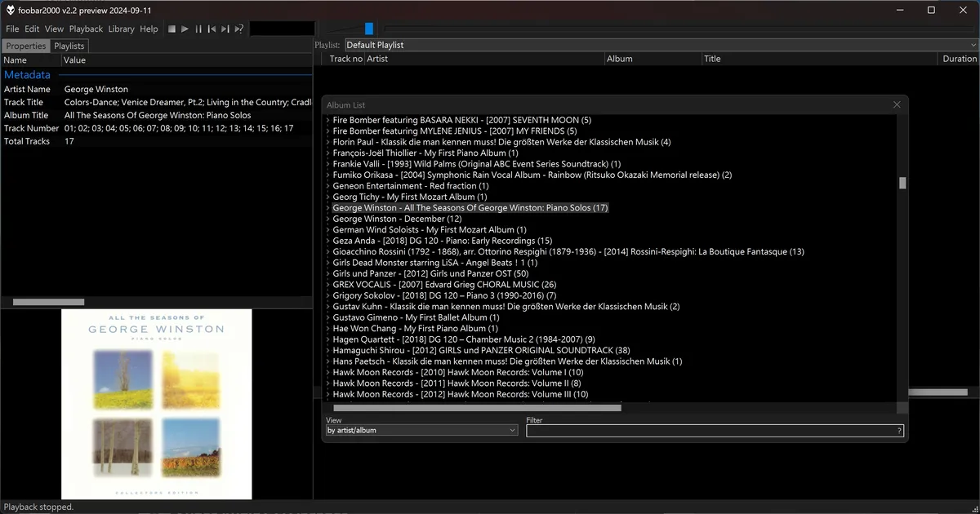Select Fumiko Orikasa Symphonic Rain album
The image size is (980, 514).
point(532,175)
